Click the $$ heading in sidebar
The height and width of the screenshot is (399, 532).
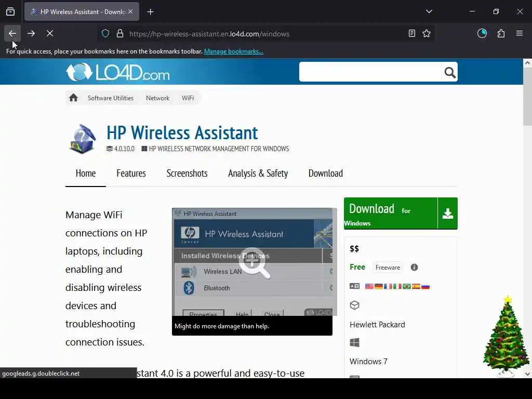pos(354,249)
